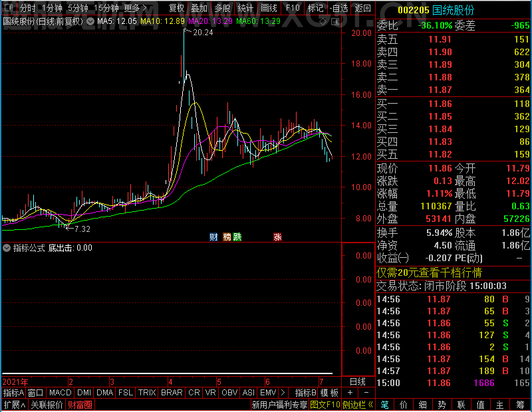This screenshot has height=412, width=532.
Task: Open the 关联报价 related quotes
Action: [x=47, y=405]
